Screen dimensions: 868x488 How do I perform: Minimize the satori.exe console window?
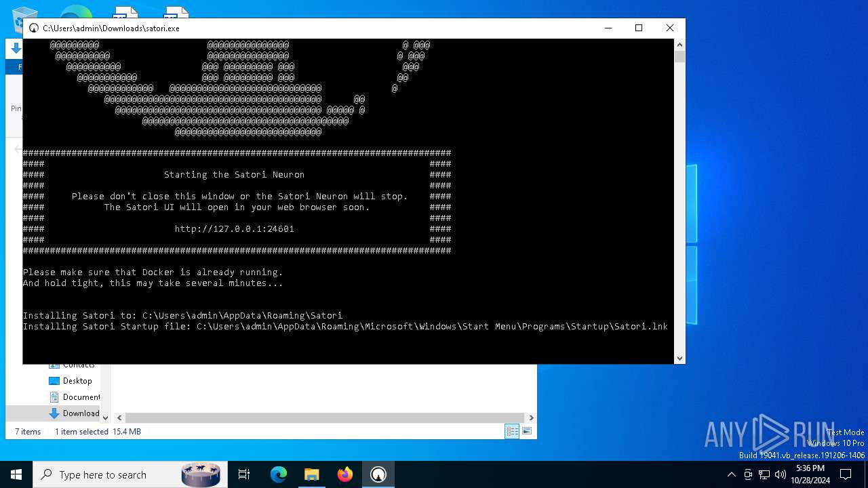608,28
